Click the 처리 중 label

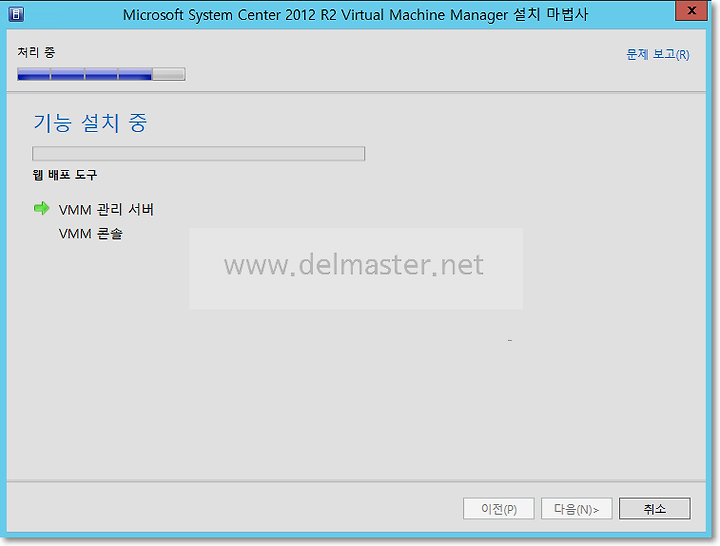tap(36, 52)
